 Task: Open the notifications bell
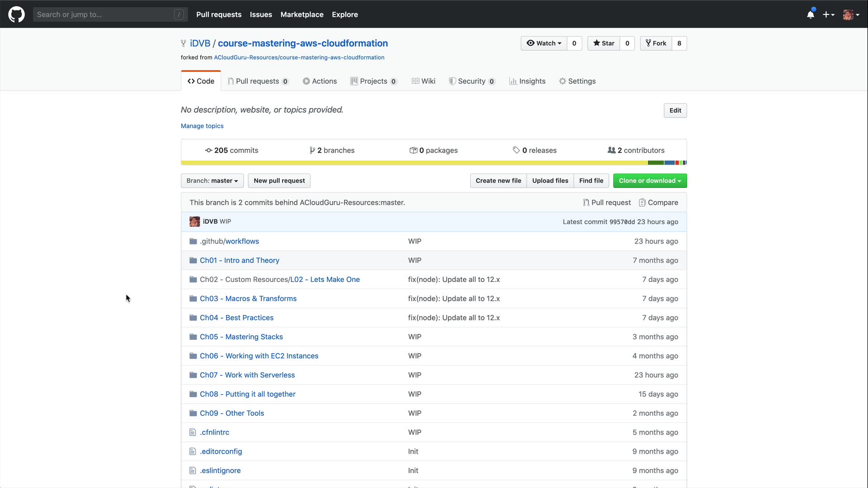[x=811, y=14]
